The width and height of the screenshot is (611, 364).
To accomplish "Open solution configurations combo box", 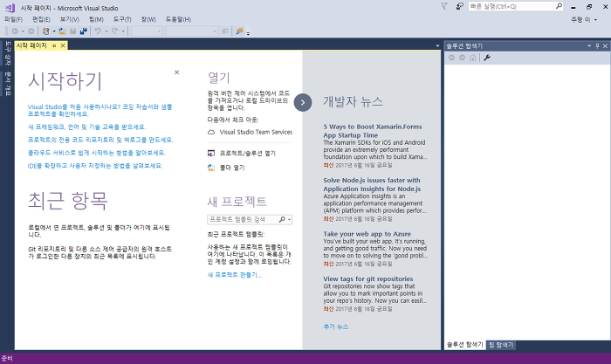I will click(147, 31).
